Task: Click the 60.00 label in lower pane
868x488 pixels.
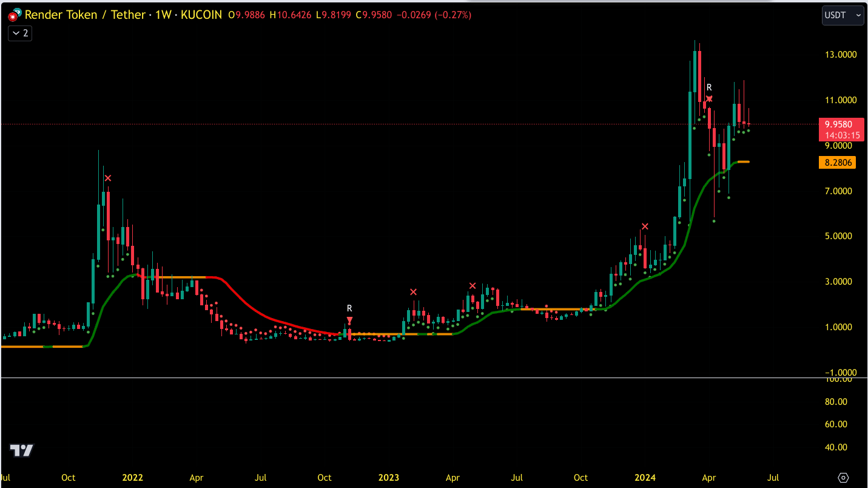Action: (836, 424)
